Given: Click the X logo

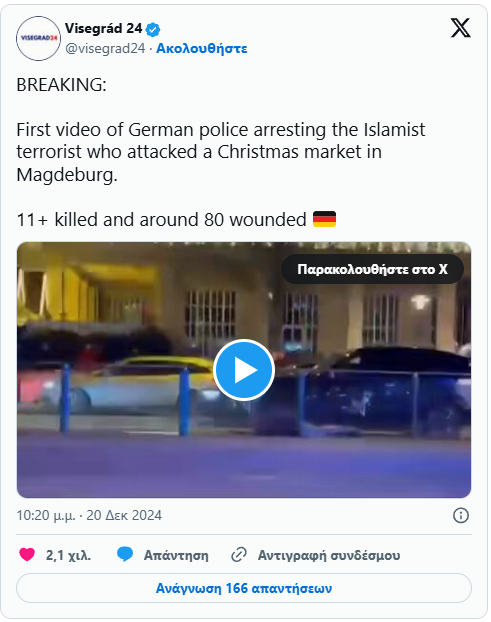Looking at the screenshot, I should (x=460, y=28).
